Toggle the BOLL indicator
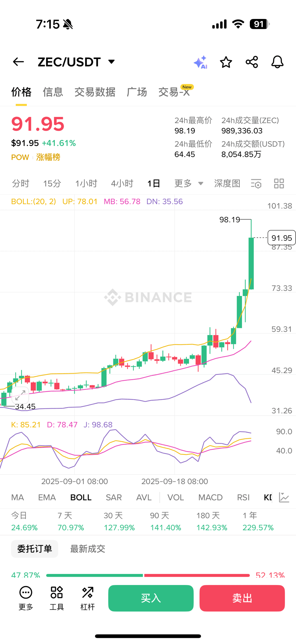 click(81, 497)
